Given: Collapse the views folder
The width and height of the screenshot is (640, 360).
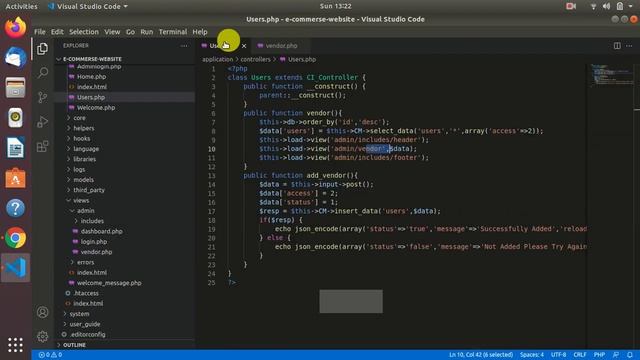Looking at the screenshot, I should 81,200.
